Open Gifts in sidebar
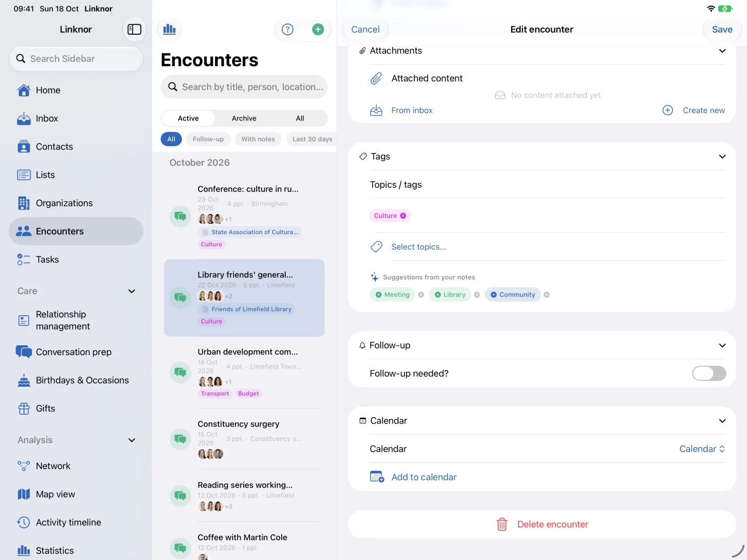The width and height of the screenshot is (747, 560). coord(76,409)
